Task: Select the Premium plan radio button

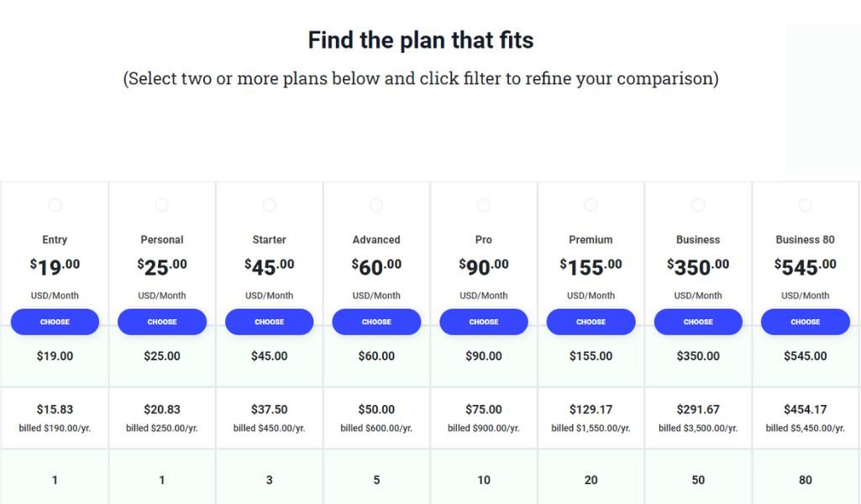Action: click(x=591, y=205)
